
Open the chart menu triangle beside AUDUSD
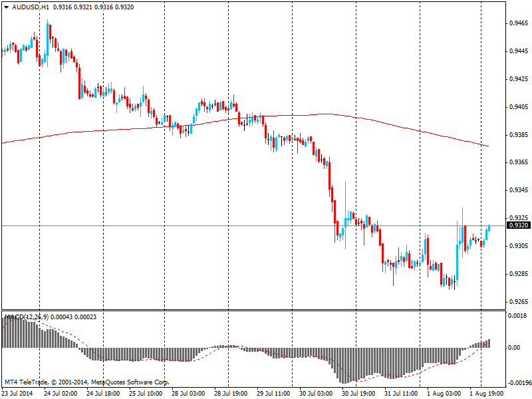pyautogui.click(x=6, y=7)
